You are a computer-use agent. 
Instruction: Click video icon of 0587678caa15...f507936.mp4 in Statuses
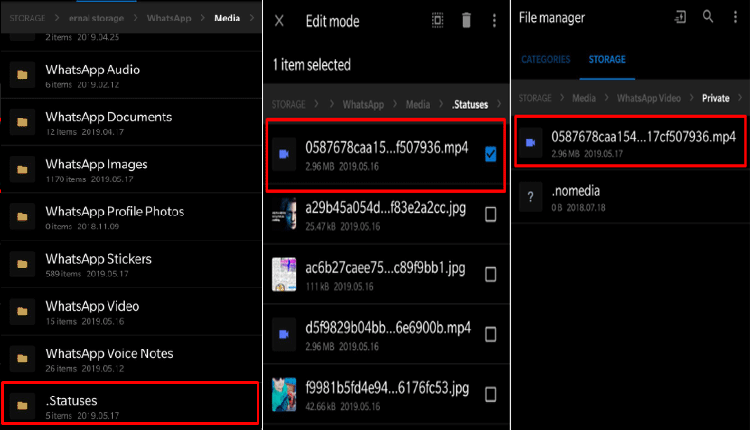point(284,154)
